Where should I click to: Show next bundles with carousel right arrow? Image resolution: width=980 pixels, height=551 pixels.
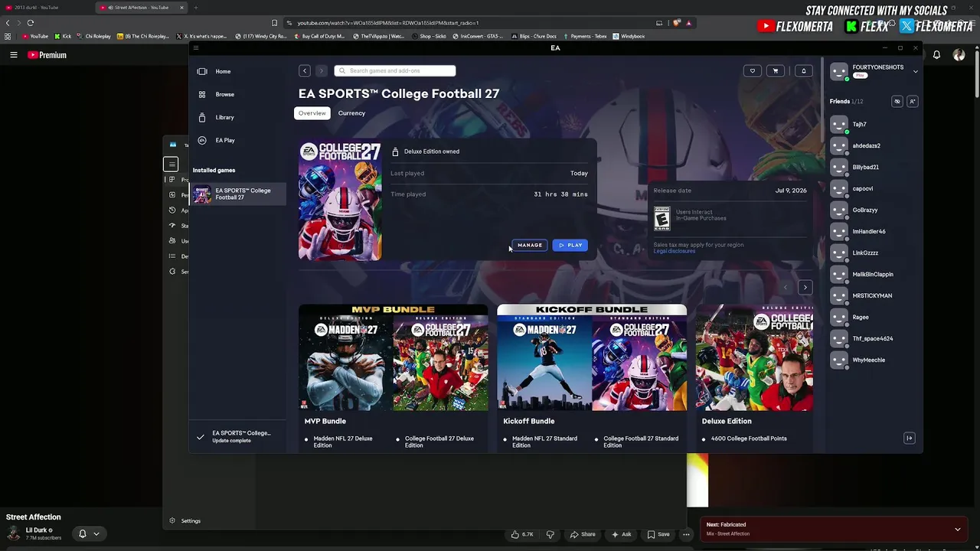click(805, 287)
